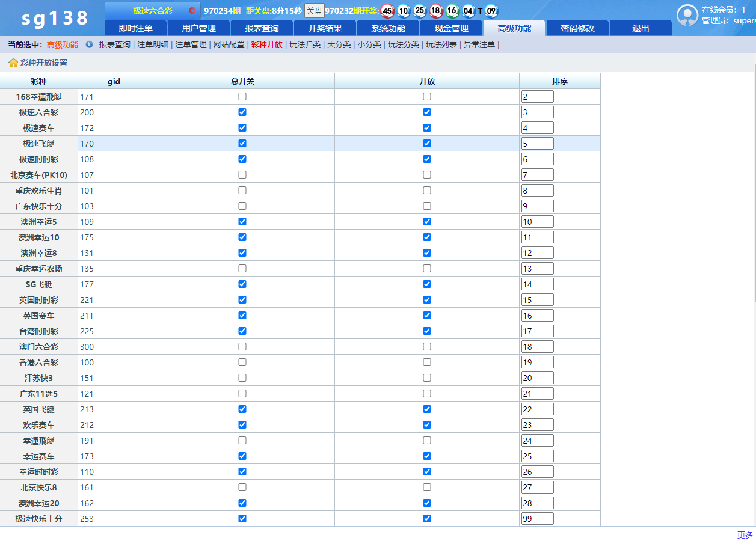This screenshot has width=756, height=547.
Task: Uncheck 总开关 for SG飞艇
Action: point(242,284)
